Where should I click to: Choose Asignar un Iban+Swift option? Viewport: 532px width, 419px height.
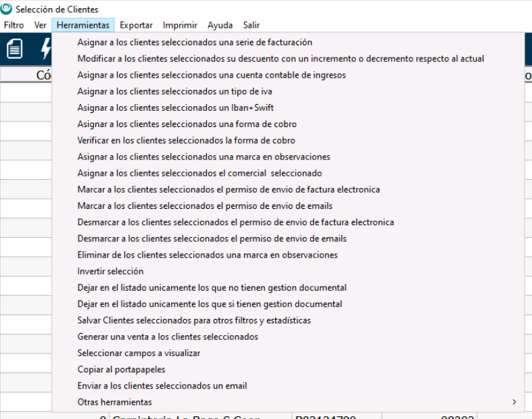tap(176, 107)
